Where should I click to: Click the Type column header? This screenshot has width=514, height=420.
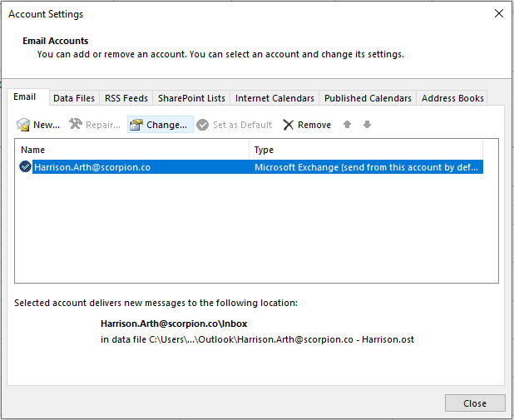(x=366, y=150)
